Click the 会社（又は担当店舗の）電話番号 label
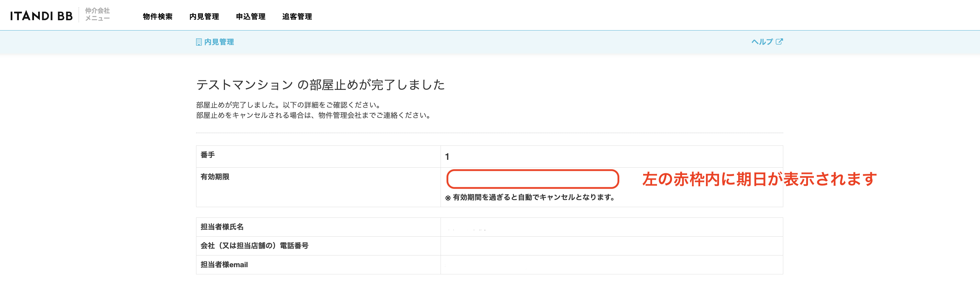The height and width of the screenshot is (297, 980). coord(254,246)
